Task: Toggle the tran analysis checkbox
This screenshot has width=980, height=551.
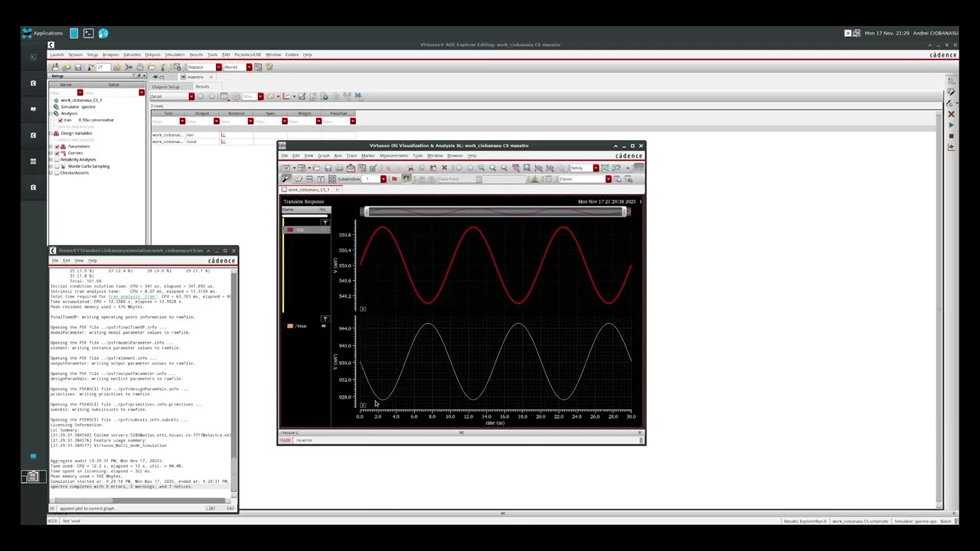Action: [x=60, y=120]
